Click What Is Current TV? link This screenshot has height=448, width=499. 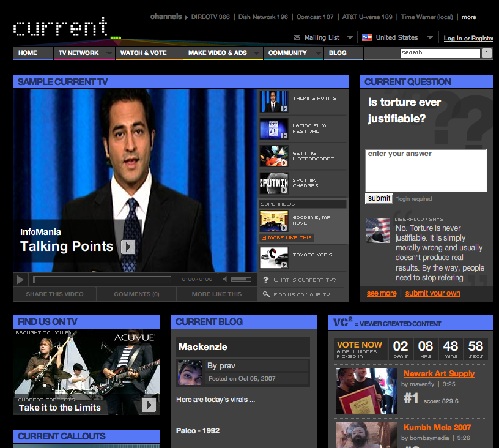point(305,280)
